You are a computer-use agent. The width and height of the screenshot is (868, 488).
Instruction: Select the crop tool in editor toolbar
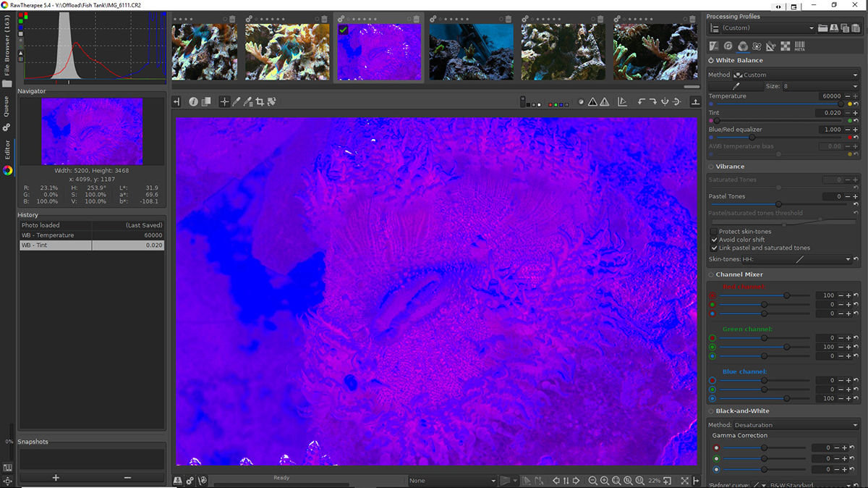(259, 102)
